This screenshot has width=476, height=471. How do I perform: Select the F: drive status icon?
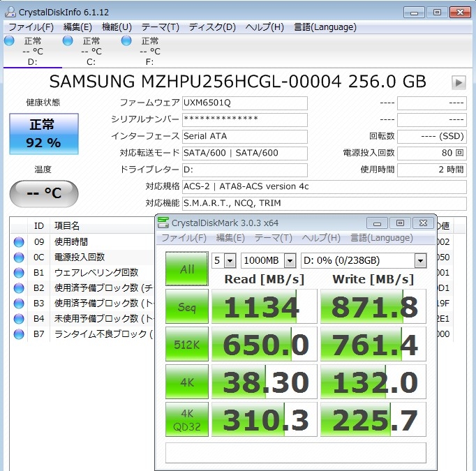click(x=126, y=40)
